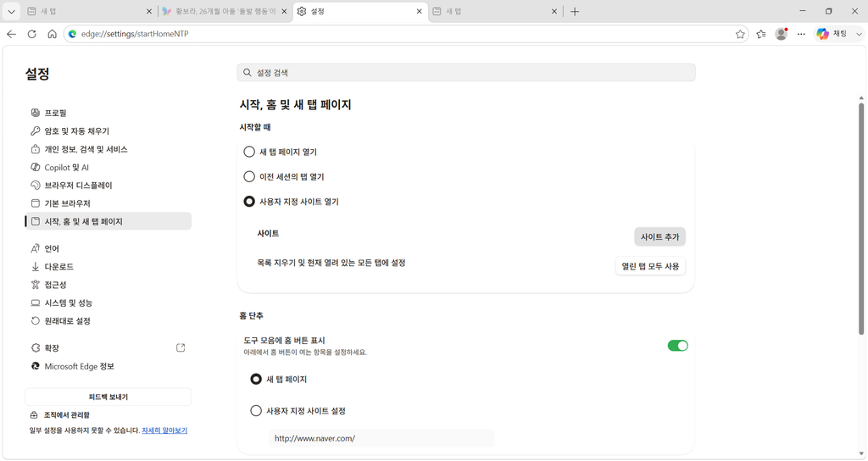This screenshot has height=461, width=868.
Task: Open 언어 settings section
Action: pyautogui.click(x=108, y=248)
